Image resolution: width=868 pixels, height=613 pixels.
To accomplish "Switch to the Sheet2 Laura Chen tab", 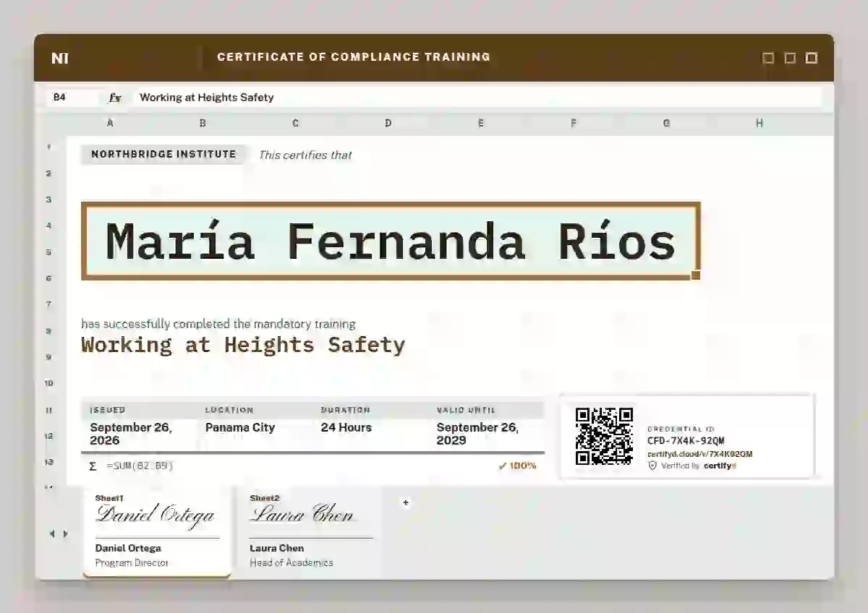I will (311, 532).
